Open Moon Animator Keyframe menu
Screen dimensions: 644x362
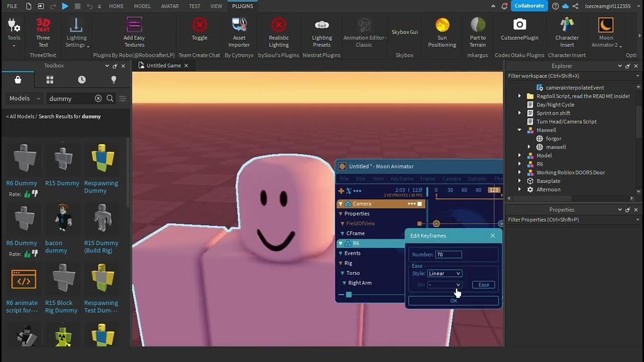click(402, 178)
